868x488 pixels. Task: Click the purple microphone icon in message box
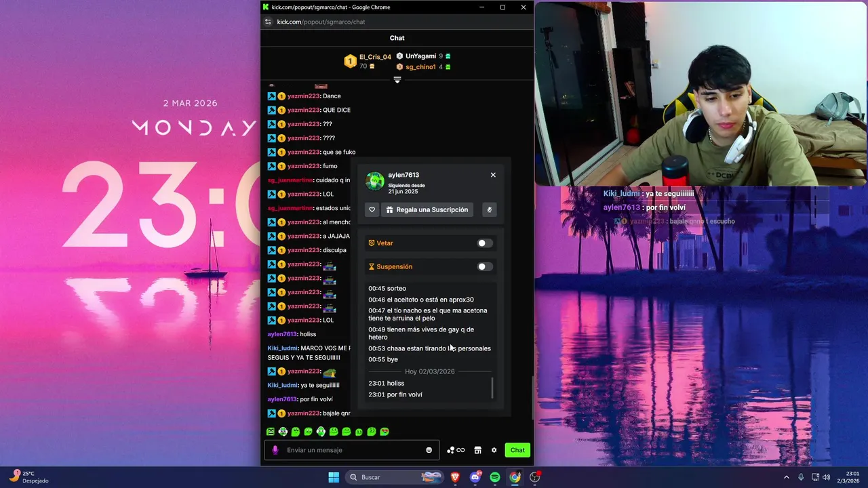[x=275, y=450]
